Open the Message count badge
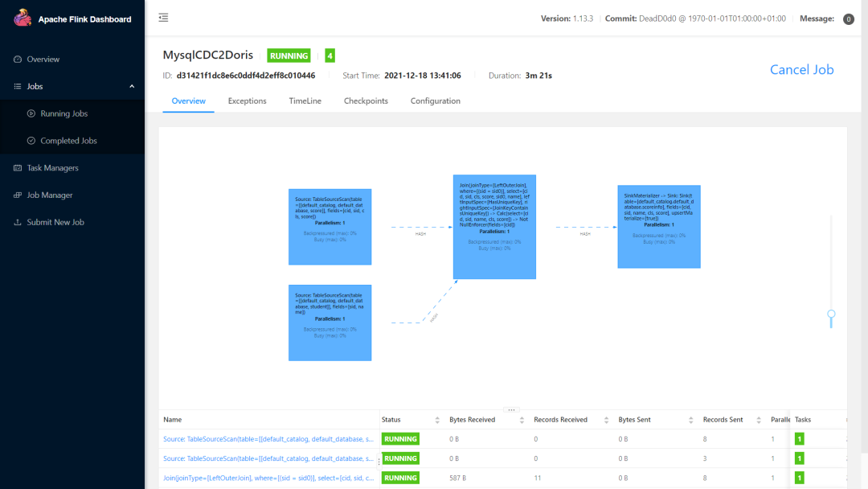The width and height of the screenshot is (868, 489). pos(848,19)
